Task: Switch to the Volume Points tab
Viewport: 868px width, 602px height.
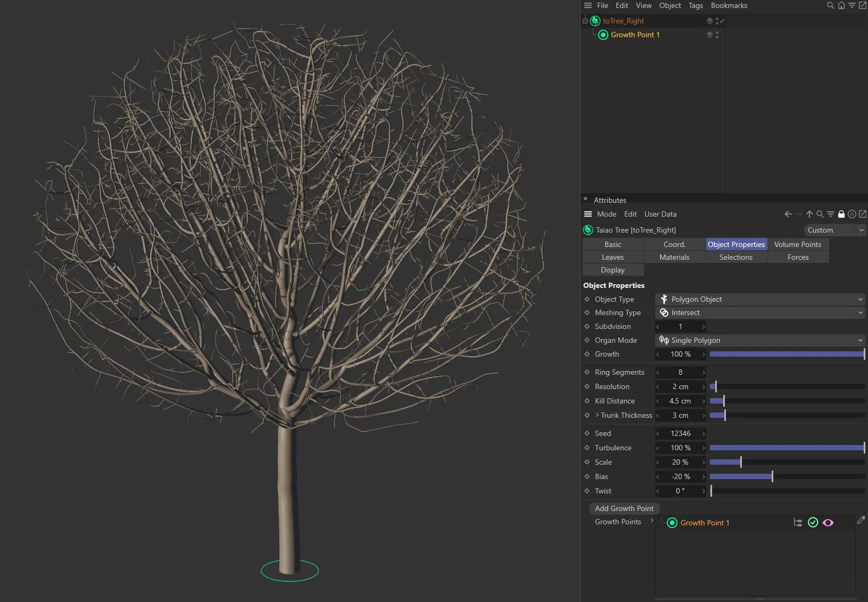Action: [x=797, y=244]
